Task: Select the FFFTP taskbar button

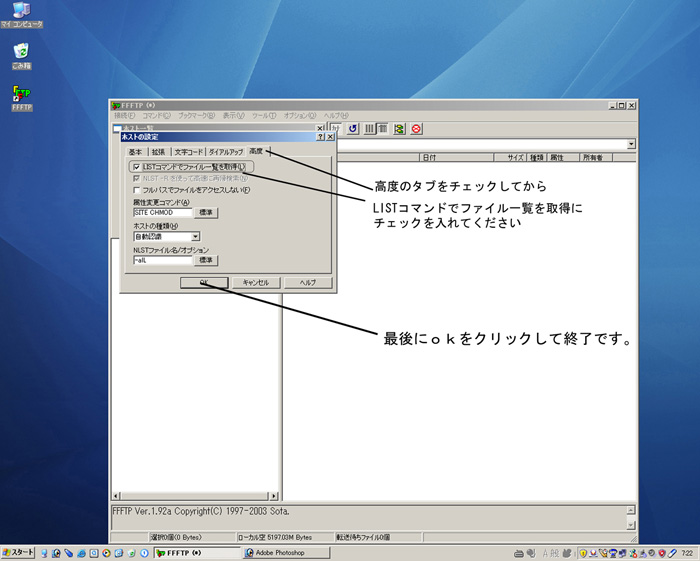Action: pyautogui.click(x=197, y=553)
